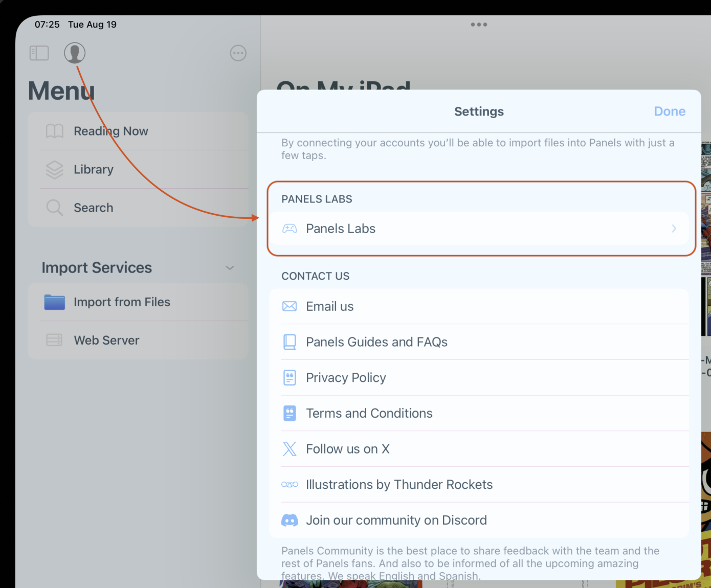The width and height of the screenshot is (711, 588).
Task: Click the Panels Labs gamepad icon
Action: (290, 229)
